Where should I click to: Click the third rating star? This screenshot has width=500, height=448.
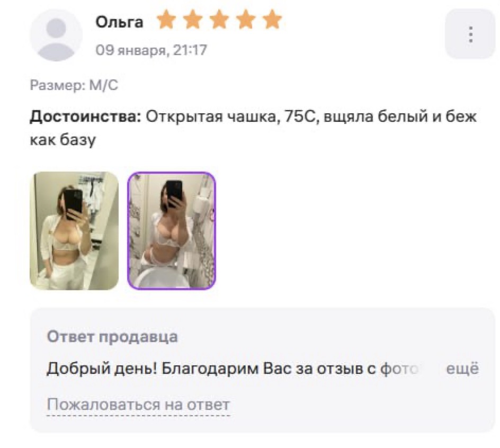(x=219, y=20)
